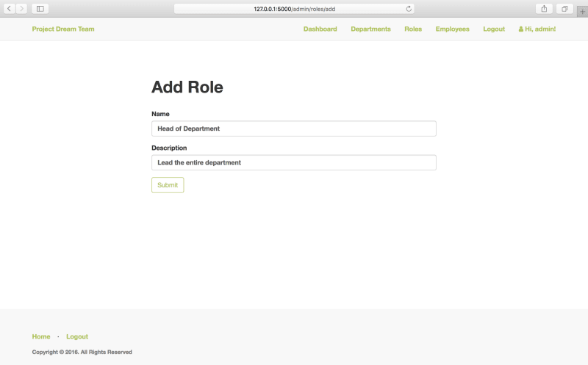Reload the page with the refresh icon

coord(409,9)
